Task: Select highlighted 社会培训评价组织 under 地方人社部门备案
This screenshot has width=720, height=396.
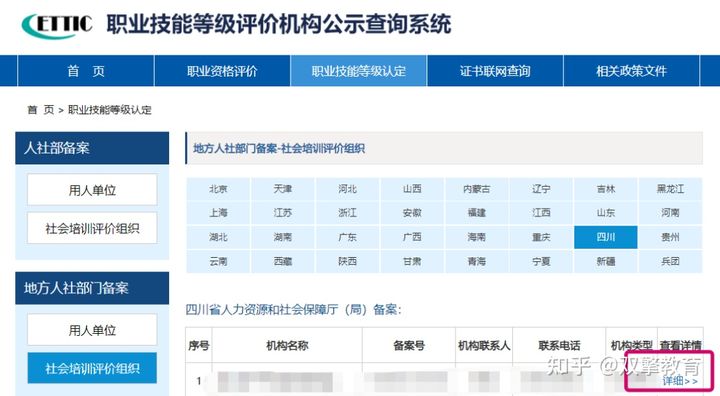Action: 92,368
